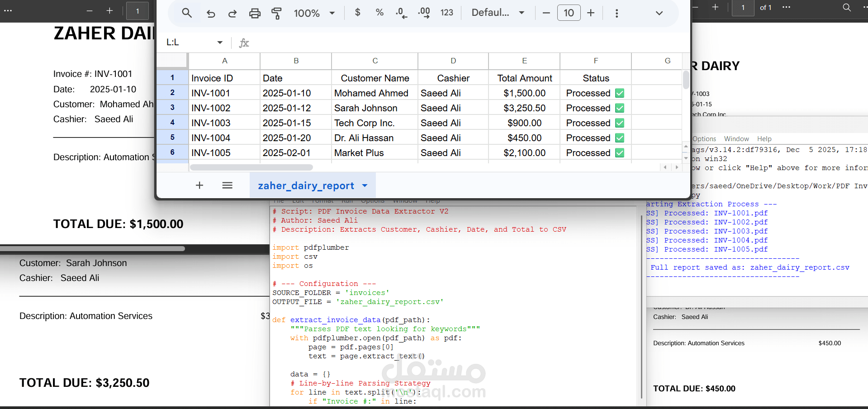Open the zaher_dairy_report tab options arrow
The height and width of the screenshot is (409, 868).
(x=365, y=185)
